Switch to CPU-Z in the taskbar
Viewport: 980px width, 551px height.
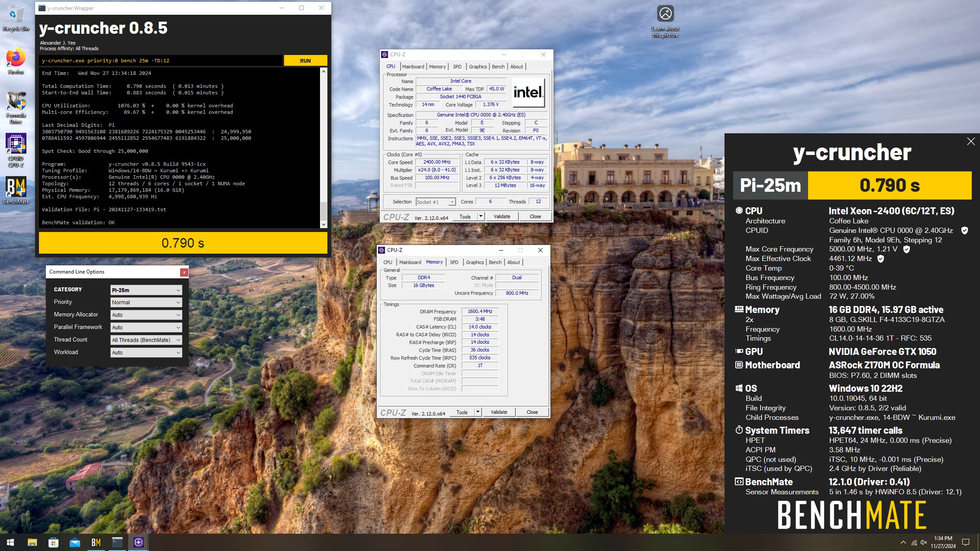tap(139, 542)
